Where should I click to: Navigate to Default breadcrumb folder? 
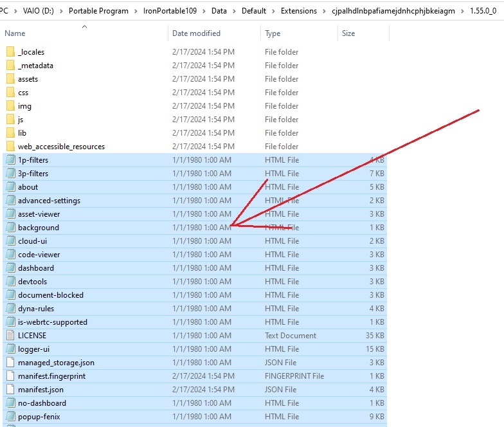click(x=253, y=10)
